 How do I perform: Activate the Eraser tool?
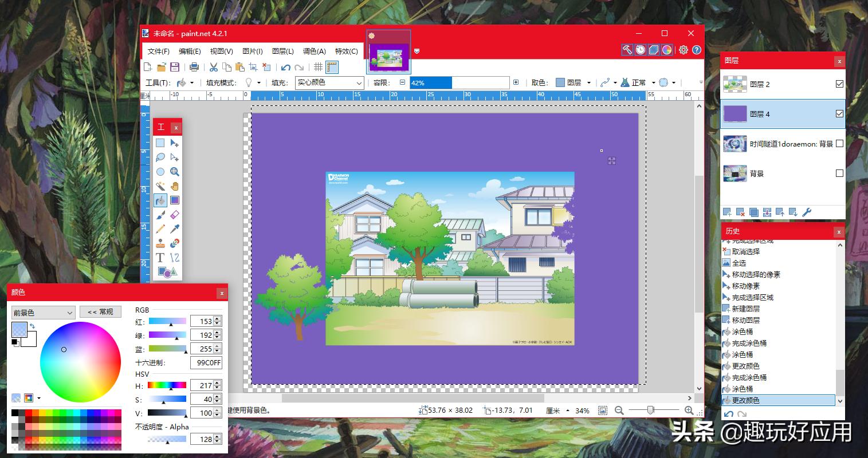click(x=175, y=214)
